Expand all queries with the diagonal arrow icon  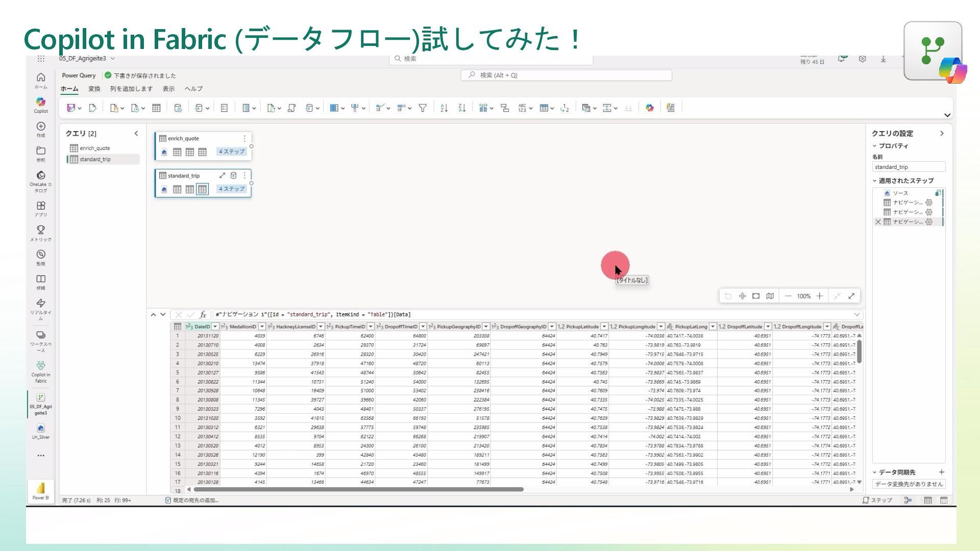point(851,296)
